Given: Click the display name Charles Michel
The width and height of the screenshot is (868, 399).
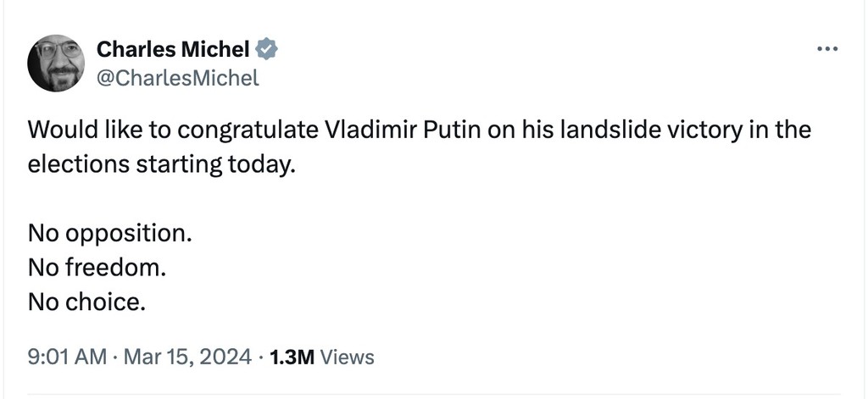Looking at the screenshot, I should (x=173, y=49).
